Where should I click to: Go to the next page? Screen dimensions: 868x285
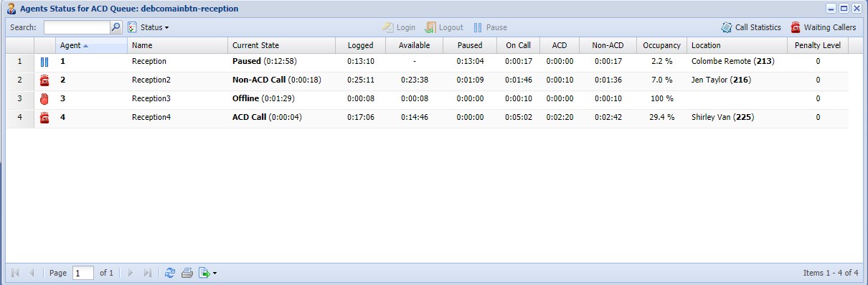(x=131, y=273)
